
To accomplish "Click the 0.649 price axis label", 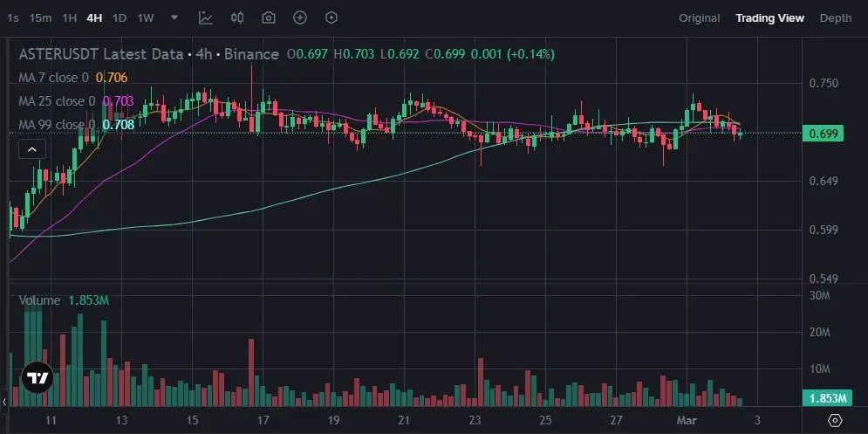I will [x=824, y=182].
